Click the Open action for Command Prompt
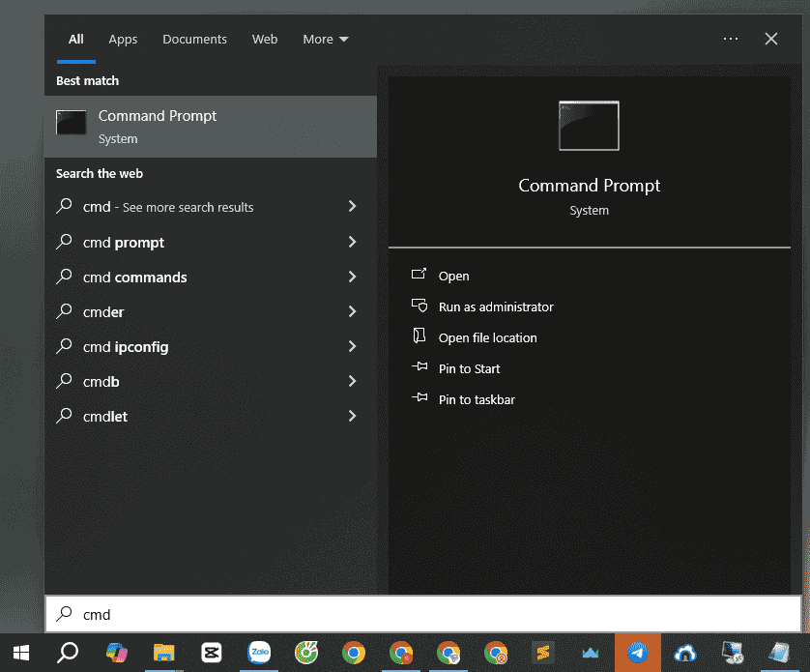810x672 pixels. [453, 276]
